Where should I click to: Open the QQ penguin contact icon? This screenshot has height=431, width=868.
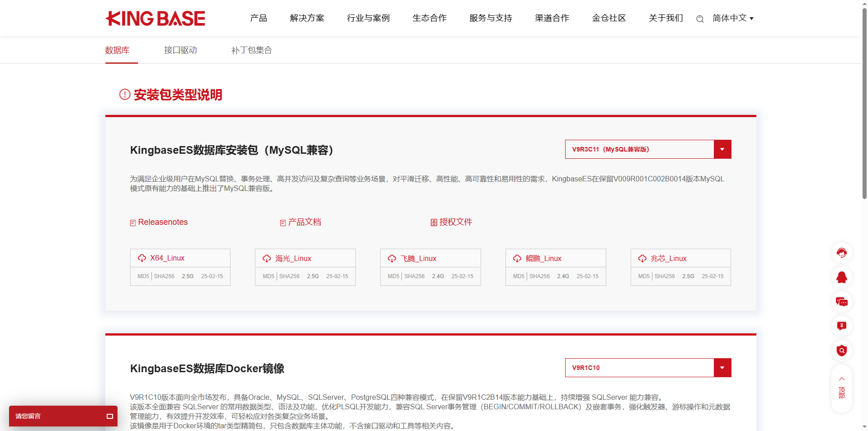[842, 277]
